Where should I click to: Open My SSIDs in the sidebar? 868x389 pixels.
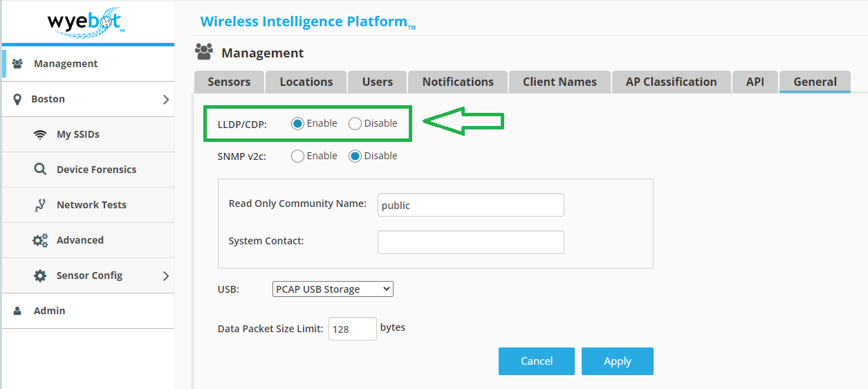pyautogui.click(x=89, y=134)
